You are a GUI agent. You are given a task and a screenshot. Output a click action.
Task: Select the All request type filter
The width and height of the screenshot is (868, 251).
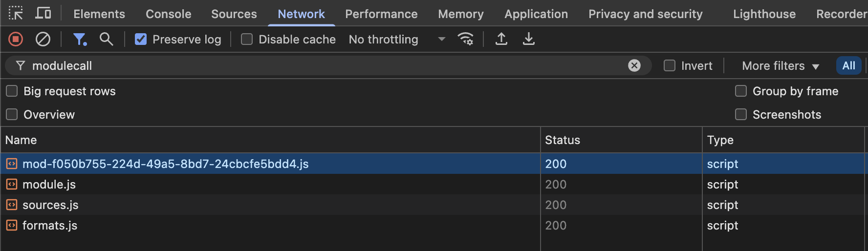pos(848,65)
